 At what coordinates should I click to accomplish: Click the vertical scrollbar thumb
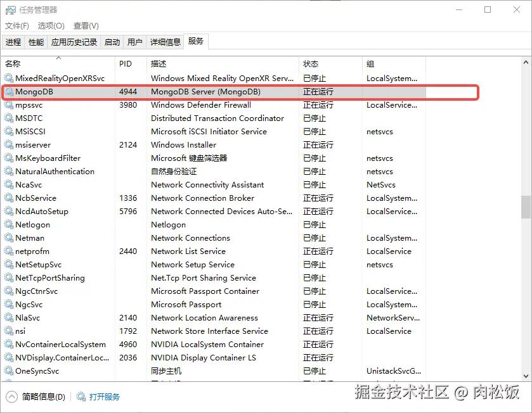(526, 207)
